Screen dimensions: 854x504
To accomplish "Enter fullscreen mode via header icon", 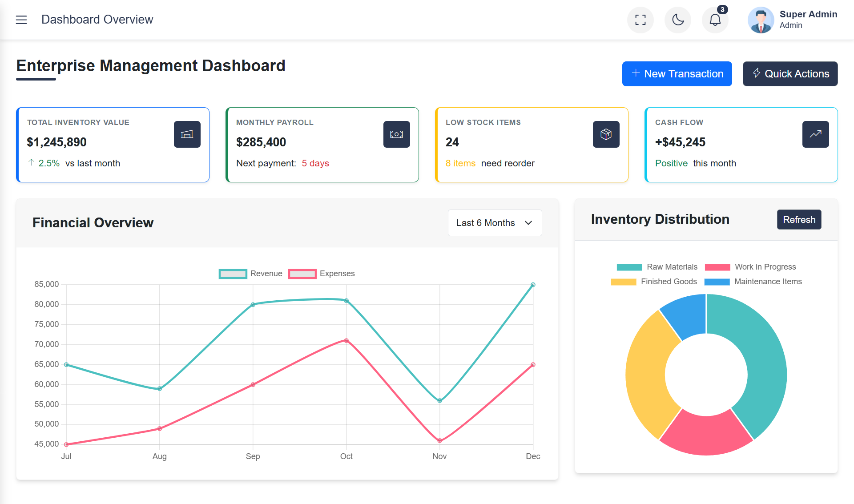I will pos(640,20).
